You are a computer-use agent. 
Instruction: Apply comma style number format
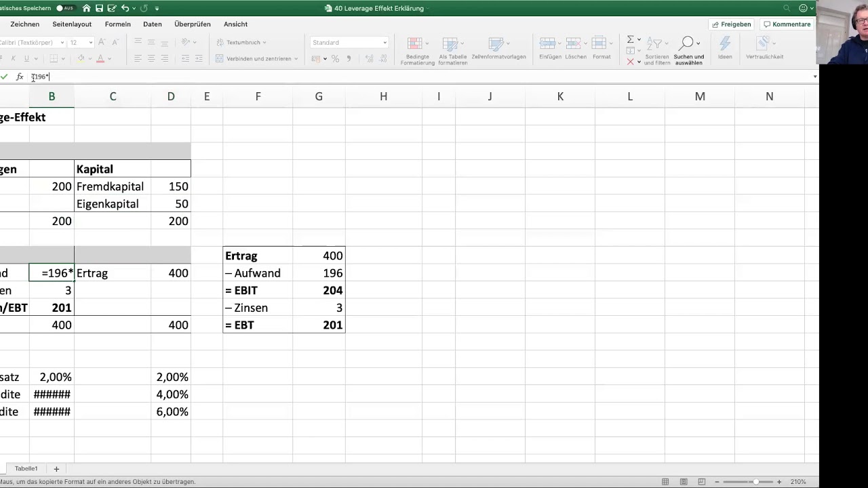[x=349, y=59]
